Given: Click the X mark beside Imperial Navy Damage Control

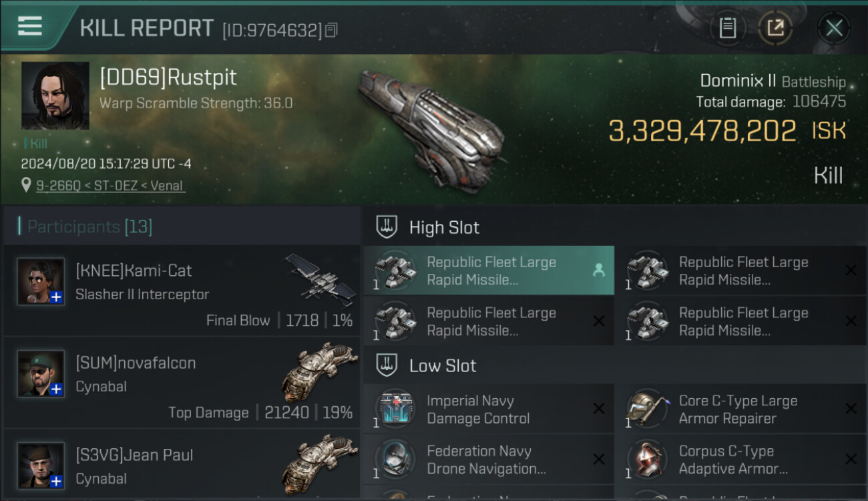Looking at the screenshot, I should 598,409.
